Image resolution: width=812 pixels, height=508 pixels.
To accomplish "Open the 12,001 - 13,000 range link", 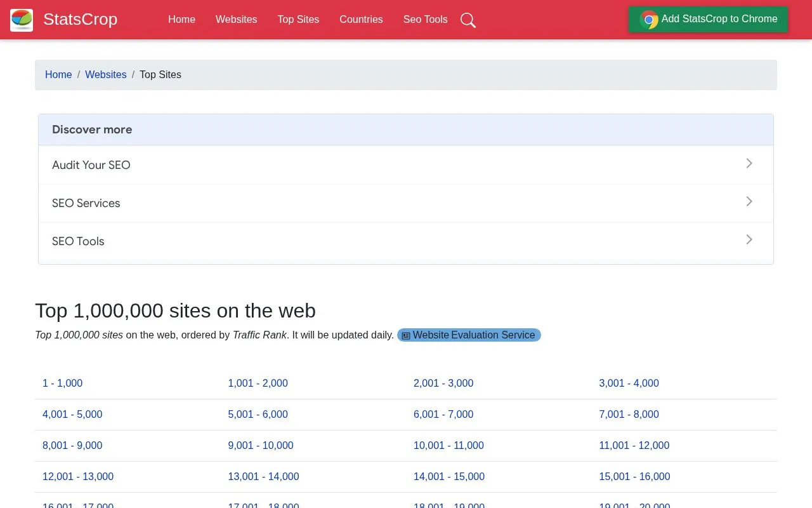I will click(x=78, y=477).
